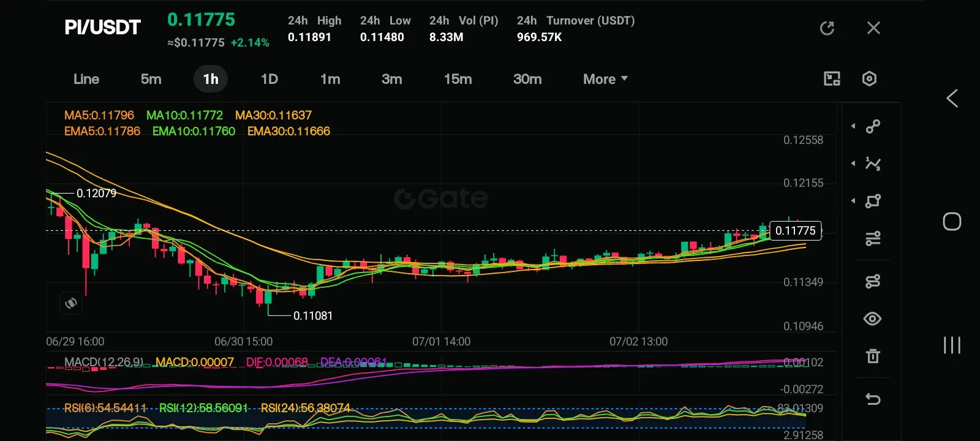Viewport: 980px width, 441px height.
Task: Expand the line tools submenu arrow
Action: coord(853,126)
